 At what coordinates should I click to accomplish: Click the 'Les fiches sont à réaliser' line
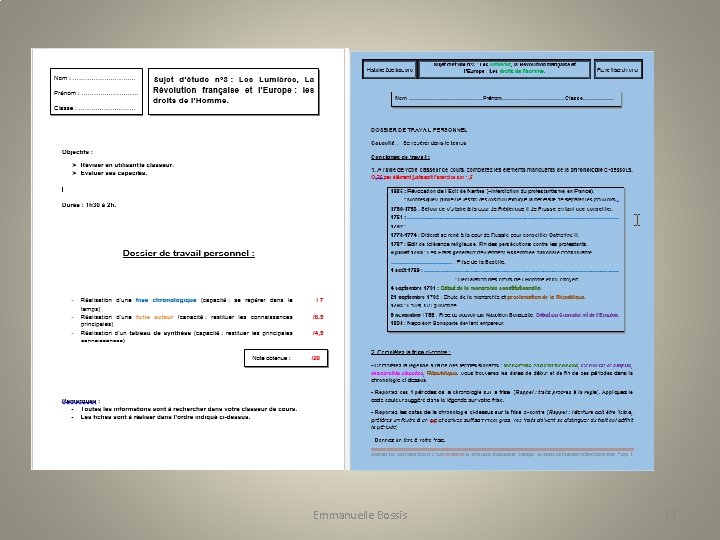pos(165,417)
